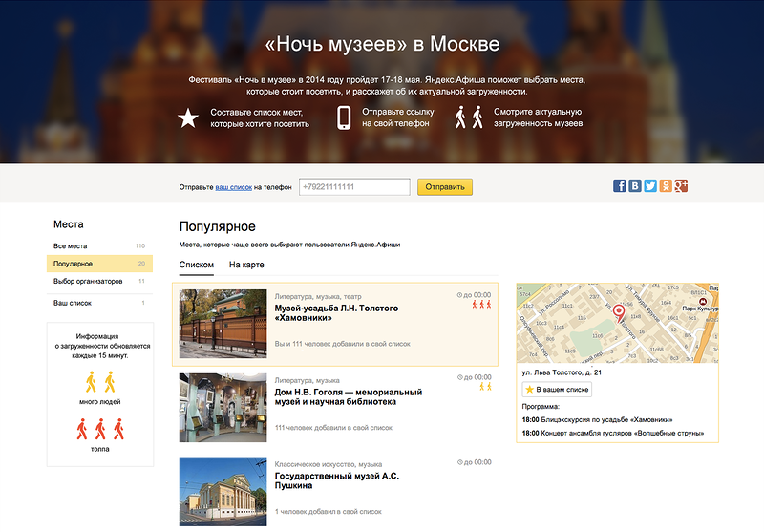Image resolution: width=764 pixels, height=532 pixels.
Task: Click the red 'толпа' legend icon
Action: coord(100,429)
